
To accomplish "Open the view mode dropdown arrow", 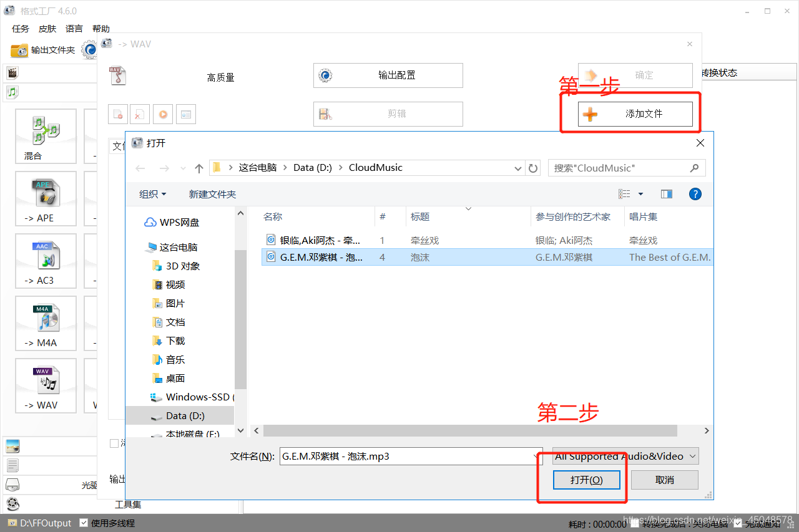I will point(640,194).
